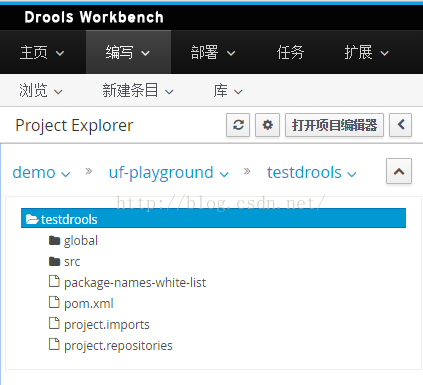The image size is (423, 385).
Task: Open the uf-playground repository dropdown
Action: [169, 173]
